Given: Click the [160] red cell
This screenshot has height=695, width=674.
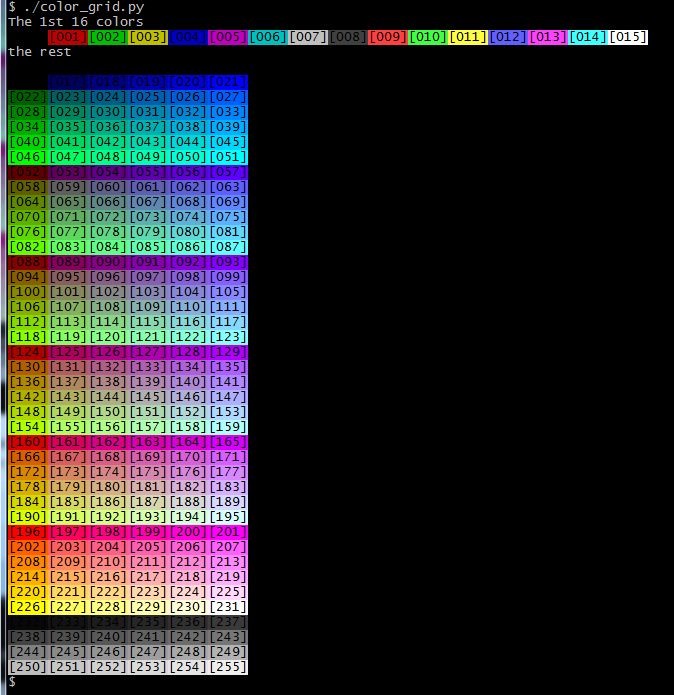Looking at the screenshot, I should pos(28,442).
